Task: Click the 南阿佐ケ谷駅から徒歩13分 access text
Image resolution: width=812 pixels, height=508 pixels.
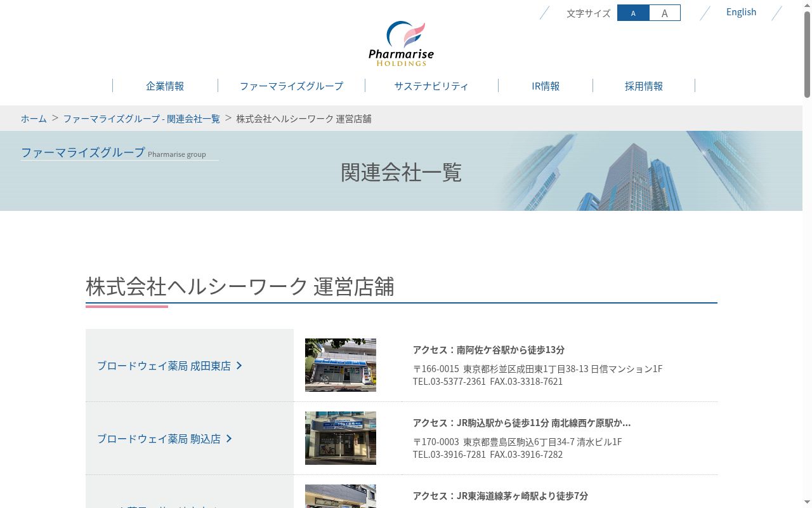Action: [x=488, y=350]
